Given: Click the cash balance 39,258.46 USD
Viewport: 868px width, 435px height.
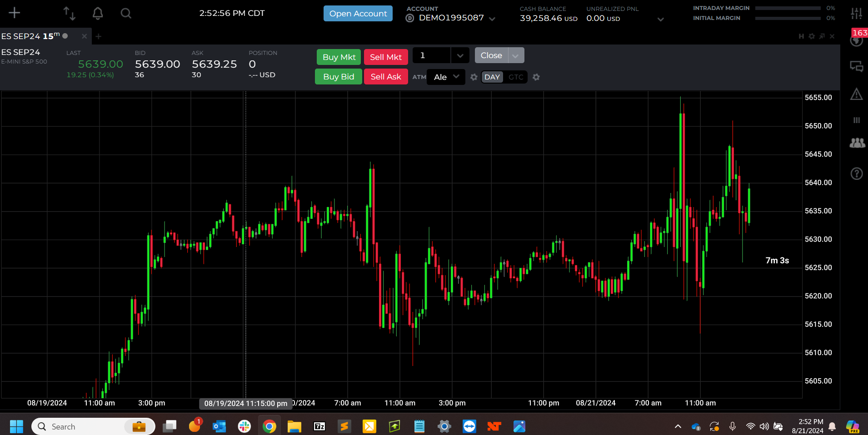Looking at the screenshot, I should coord(549,18).
